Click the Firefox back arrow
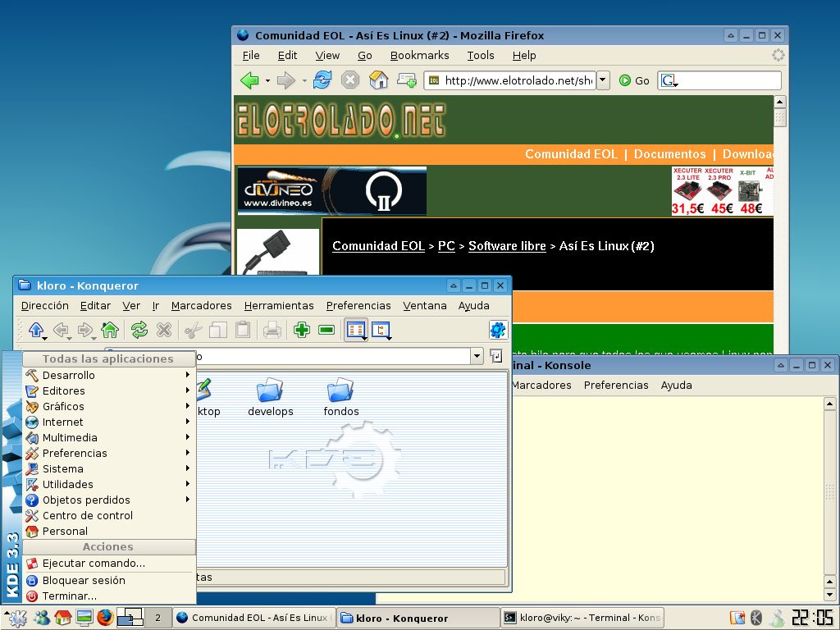The width and height of the screenshot is (840, 630). pos(249,80)
